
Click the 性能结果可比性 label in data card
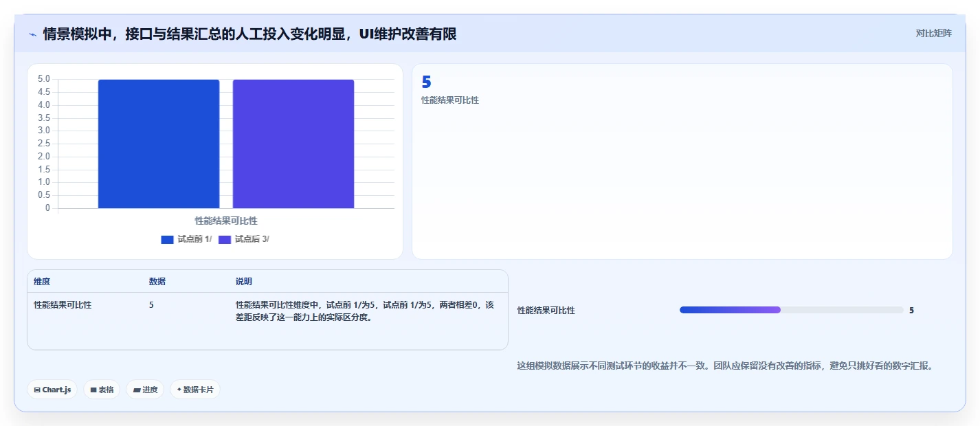coord(450,100)
